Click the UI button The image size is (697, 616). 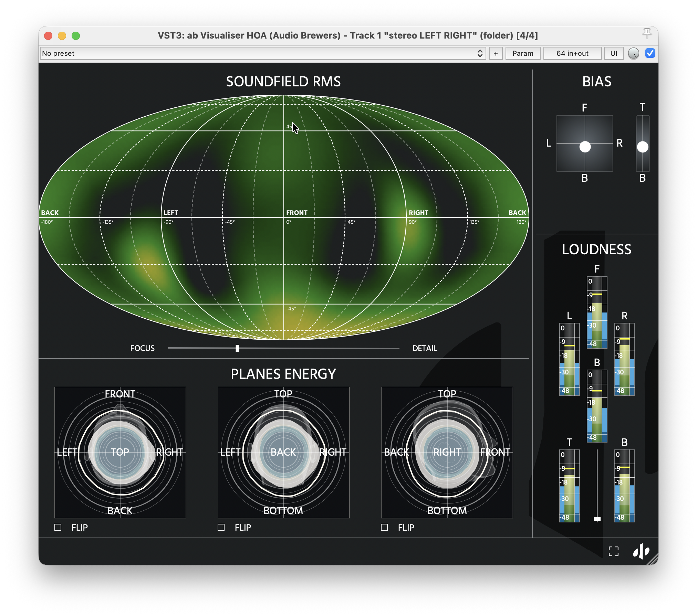[614, 53]
